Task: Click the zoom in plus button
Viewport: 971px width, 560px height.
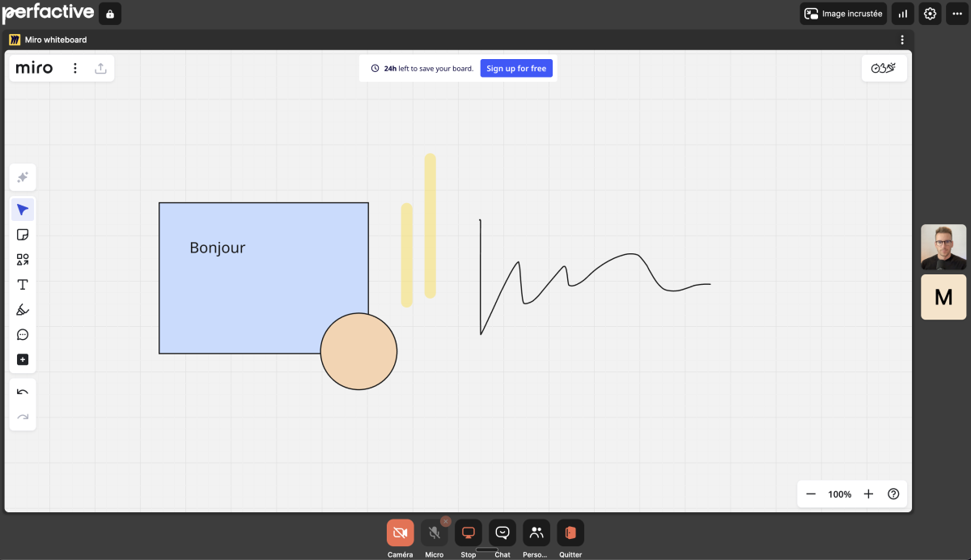Action: point(868,494)
